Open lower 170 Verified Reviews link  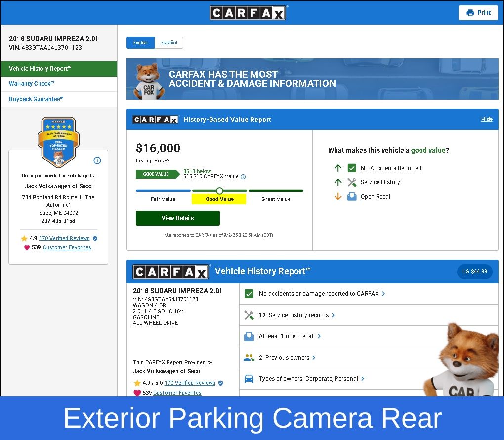(x=190, y=383)
